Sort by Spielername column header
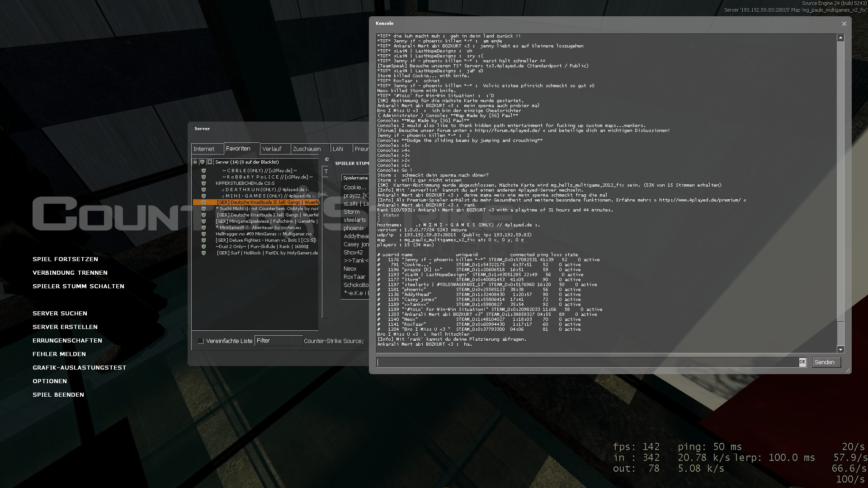 pyautogui.click(x=355, y=178)
